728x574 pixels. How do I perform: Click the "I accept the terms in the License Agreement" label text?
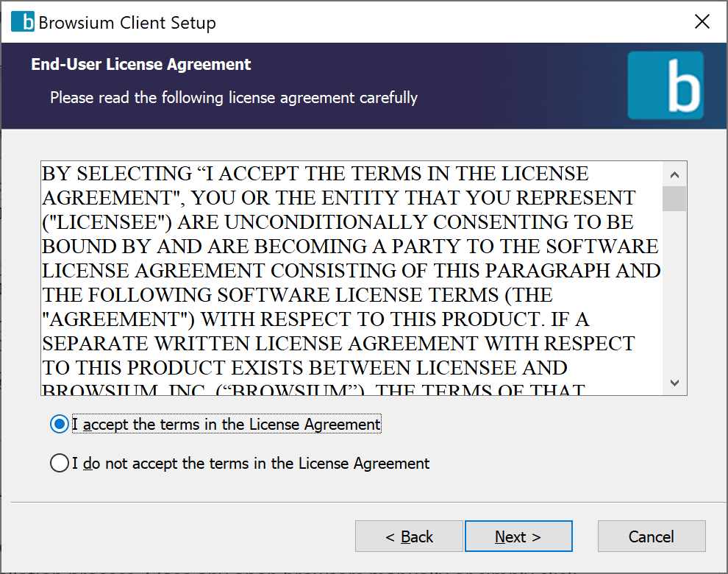(226, 425)
